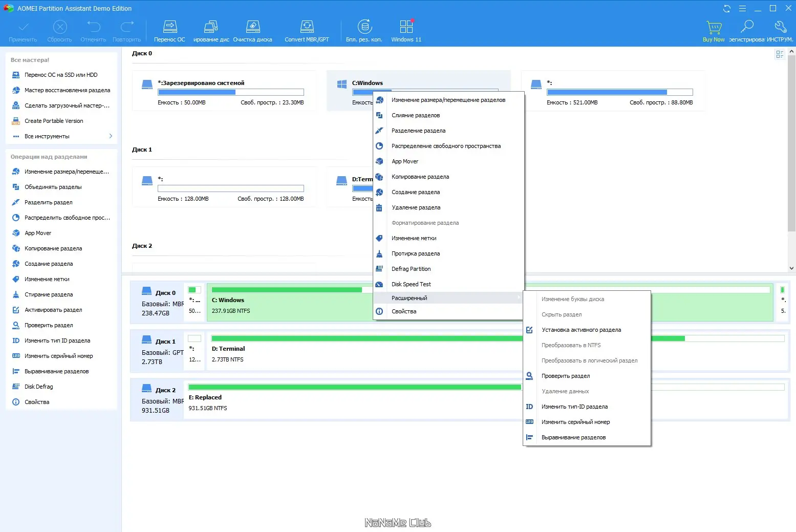Viewport: 796px width, 532px height.
Task: Choose Установка активного раздела in the submenu
Action: pyautogui.click(x=587, y=330)
